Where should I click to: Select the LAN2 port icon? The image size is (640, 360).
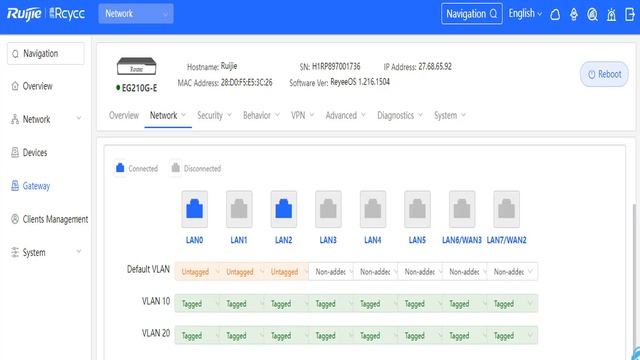coord(284,209)
